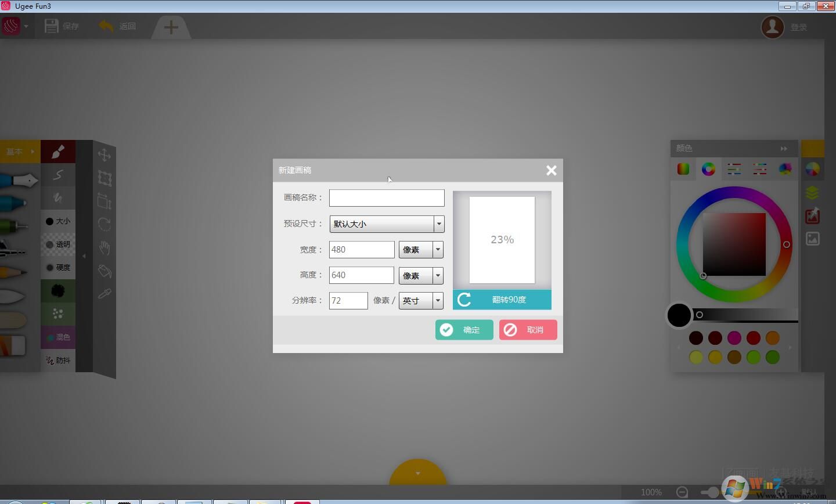This screenshot has width=836, height=504.
Task: Pick the magenta color swatch
Action: coord(734,338)
